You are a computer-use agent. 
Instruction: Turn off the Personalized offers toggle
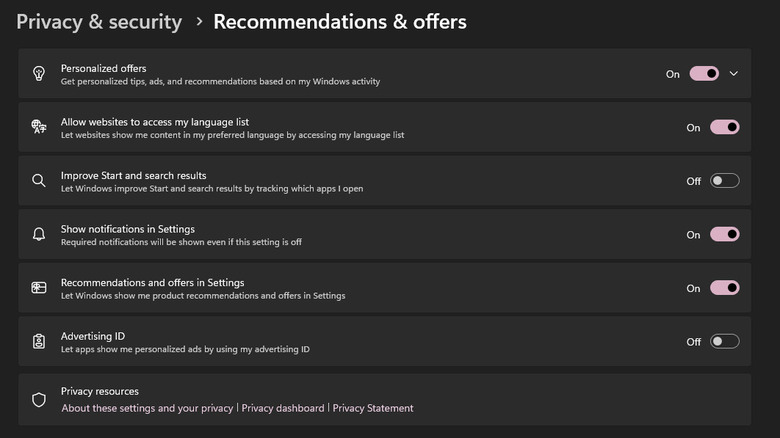click(x=704, y=74)
